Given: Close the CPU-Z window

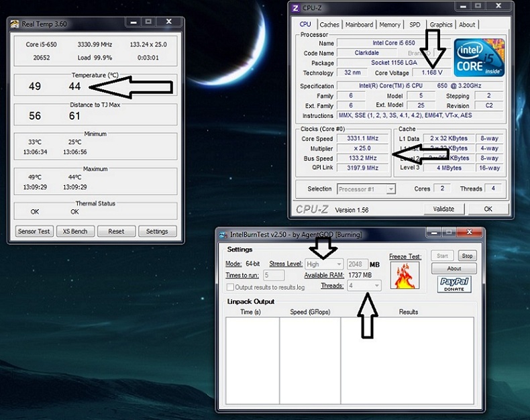Looking at the screenshot, I should (498, 6).
